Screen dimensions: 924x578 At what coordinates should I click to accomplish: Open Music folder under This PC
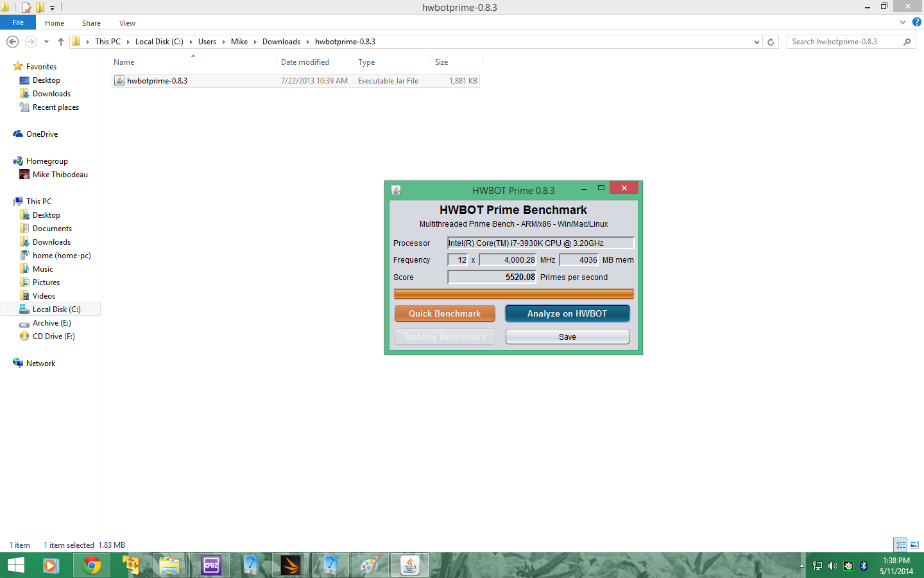click(43, 269)
